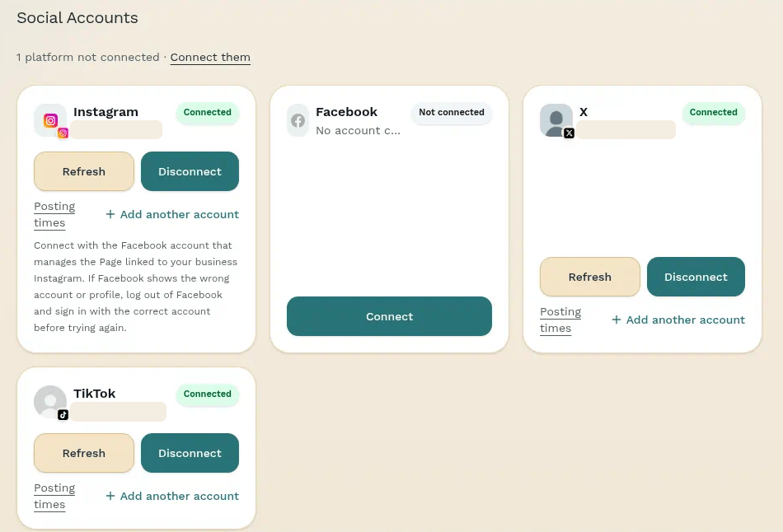
Task: Click the X account name placeholder
Action: pos(626,130)
